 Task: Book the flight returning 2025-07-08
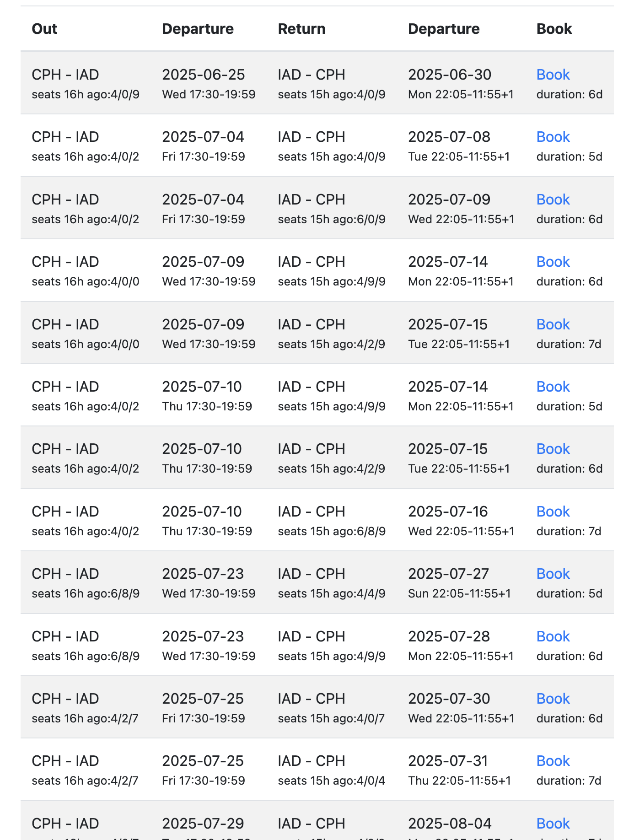[553, 137]
